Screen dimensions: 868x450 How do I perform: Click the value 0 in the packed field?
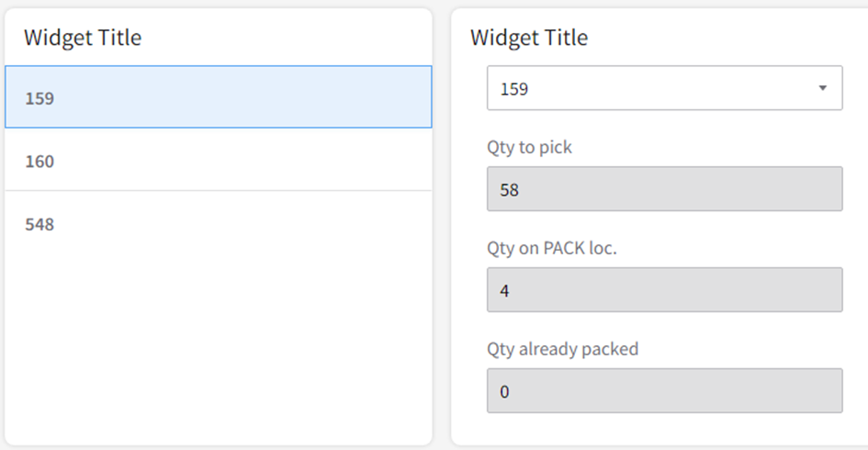point(504,392)
